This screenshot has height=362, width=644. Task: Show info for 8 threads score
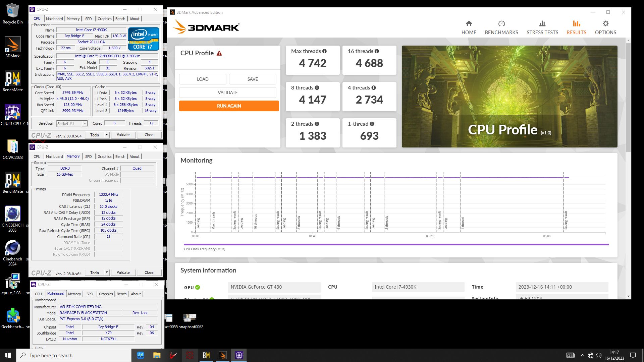tap(317, 88)
